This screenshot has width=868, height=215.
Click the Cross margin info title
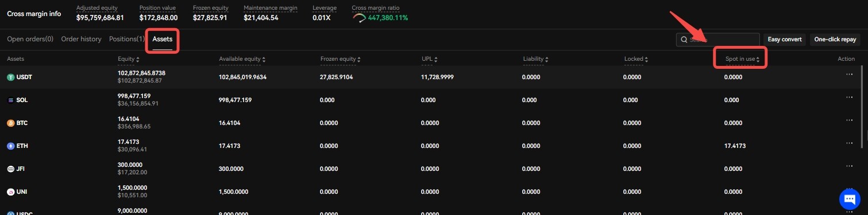(34, 14)
